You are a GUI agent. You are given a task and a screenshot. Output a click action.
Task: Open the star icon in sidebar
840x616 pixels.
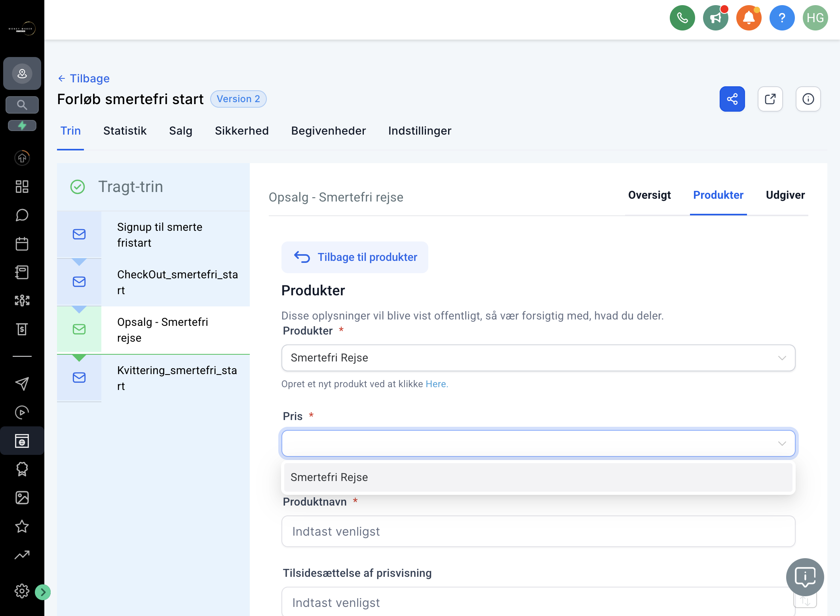point(22,526)
